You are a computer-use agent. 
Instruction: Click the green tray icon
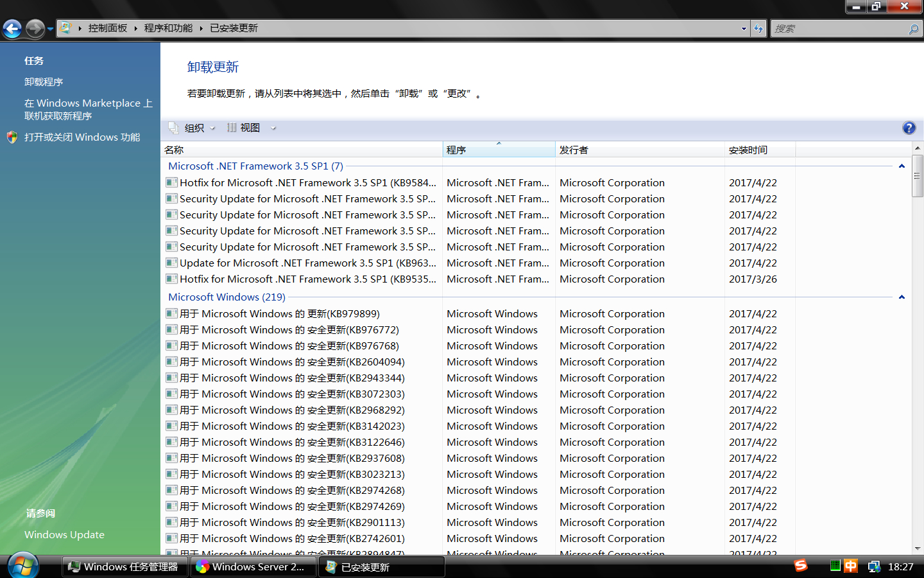point(835,566)
